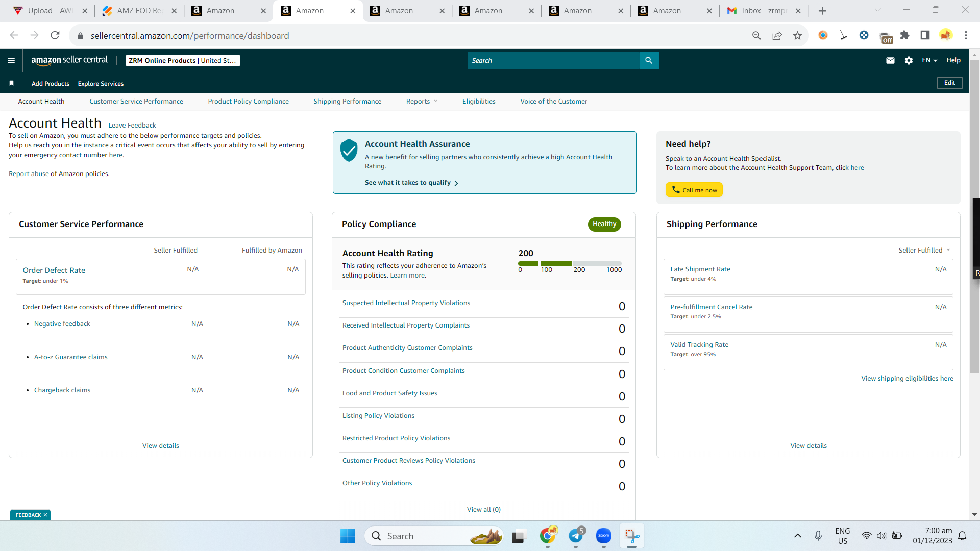Show hidden system tray icons
The image size is (980, 551).
tap(797, 536)
